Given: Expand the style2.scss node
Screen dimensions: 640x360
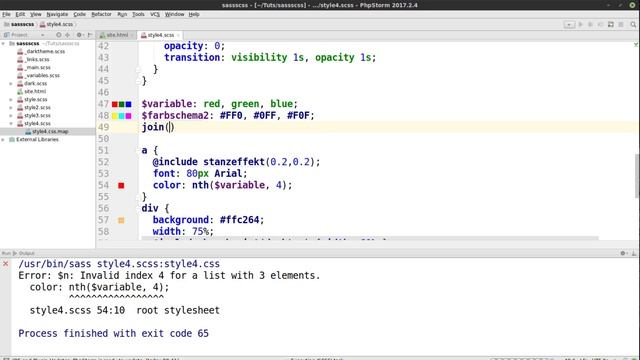Looking at the screenshot, I should pyautogui.click(x=11, y=107).
